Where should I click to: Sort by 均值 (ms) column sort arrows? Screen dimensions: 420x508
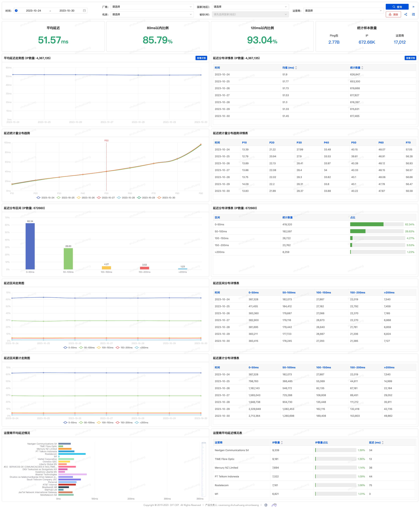[296, 68]
